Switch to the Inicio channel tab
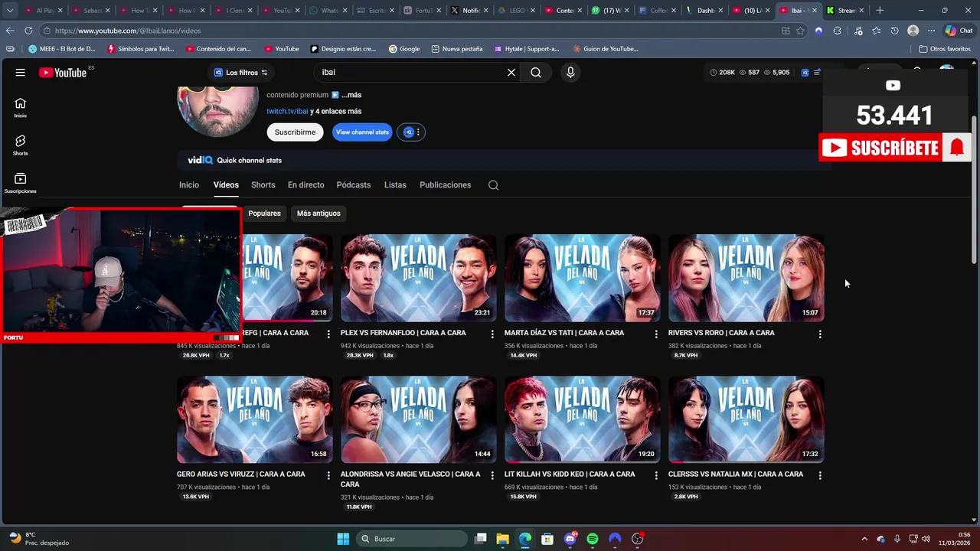 [189, 185]
